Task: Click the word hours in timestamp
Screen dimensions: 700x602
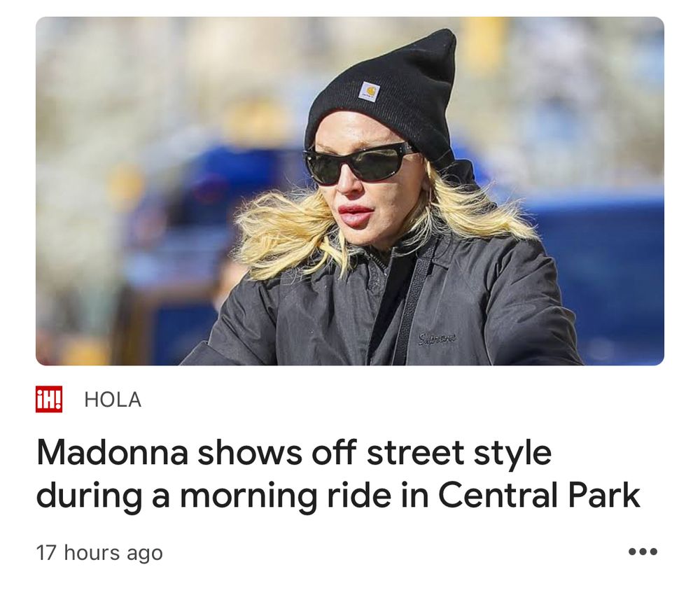Action: tap(92, 552)
